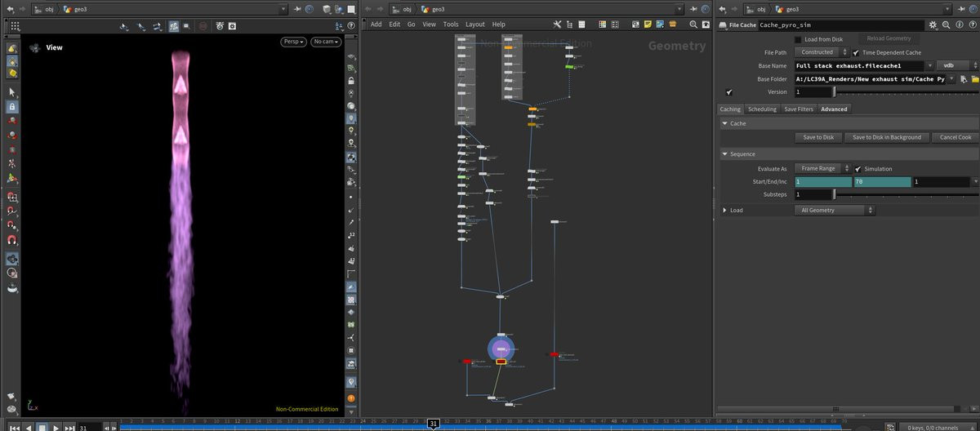Image resolution: width=980 pixels, height=431 pixels.
Task: Switch to the Scheduling tab
Action: click(x=762, y=109)
